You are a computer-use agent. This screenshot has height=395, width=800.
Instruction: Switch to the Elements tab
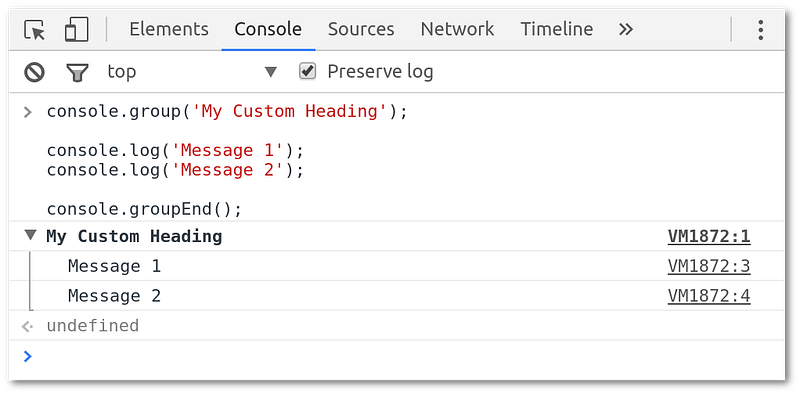(169, 29)
